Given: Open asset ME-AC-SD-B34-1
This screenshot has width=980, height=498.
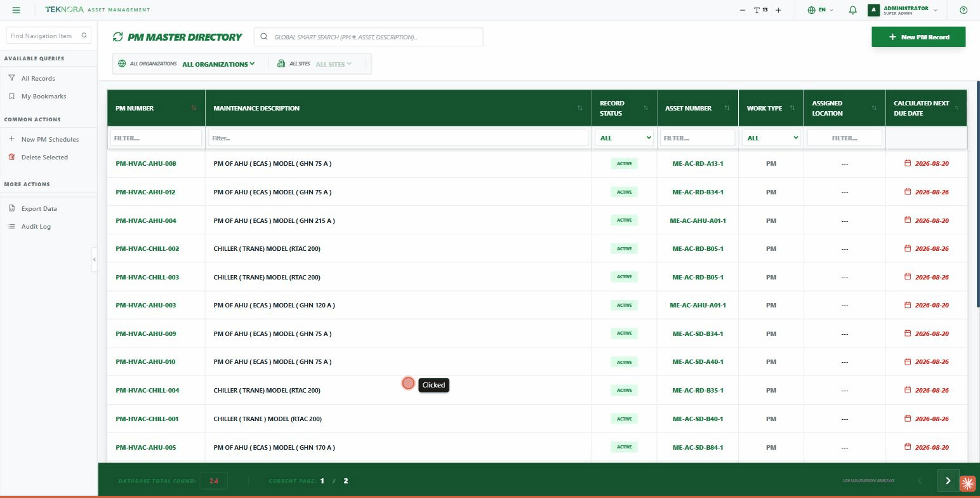Looking at the screenshot, I should click(x=698, y=333).
